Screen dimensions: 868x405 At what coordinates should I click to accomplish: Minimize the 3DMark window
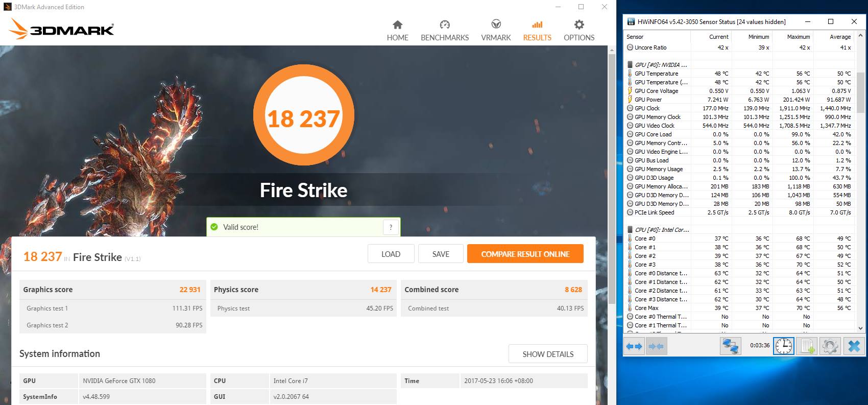[558, 7]
